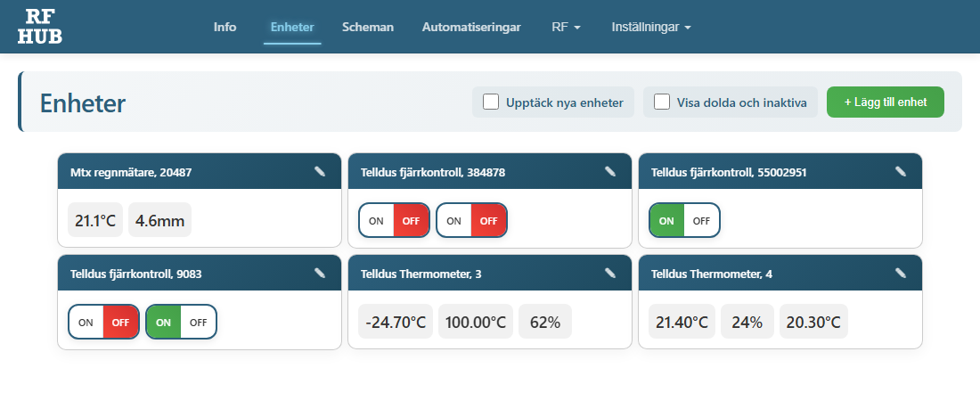This screenshot has height=401, width=980.
Task: Turn ON first switch of fjärrkontroll 384878
Action: (x=376, y=220)
